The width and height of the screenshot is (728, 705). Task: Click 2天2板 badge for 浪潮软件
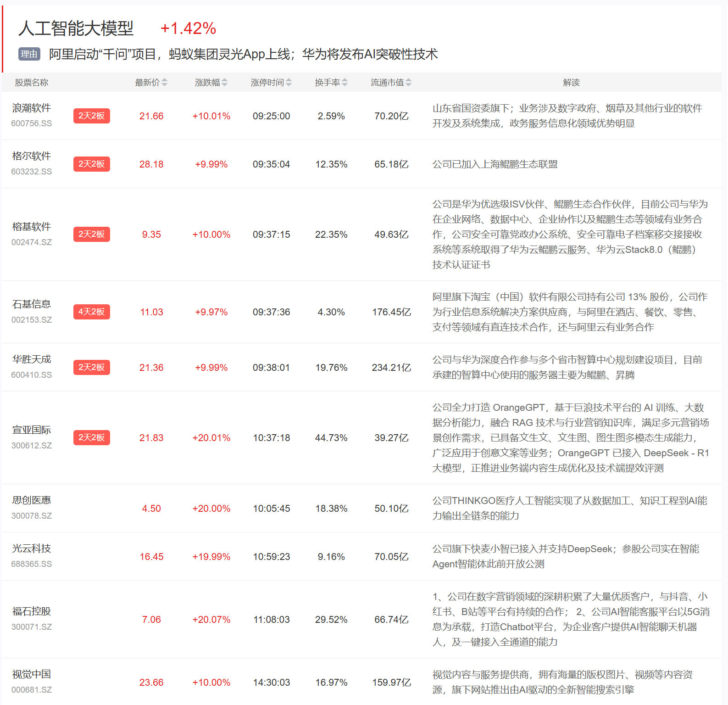(91, 116)
